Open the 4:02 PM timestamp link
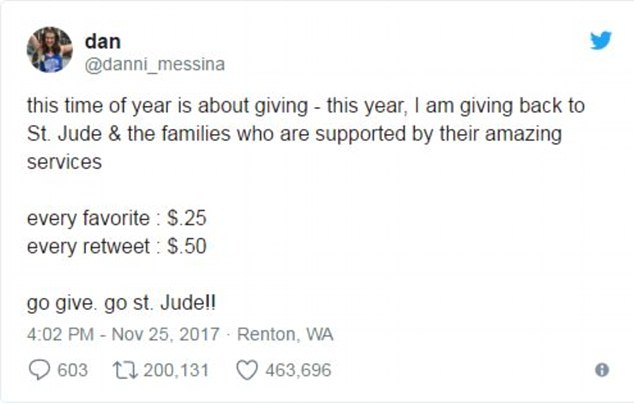The height and width of the screenshot is (403, 634). [60, 335]
